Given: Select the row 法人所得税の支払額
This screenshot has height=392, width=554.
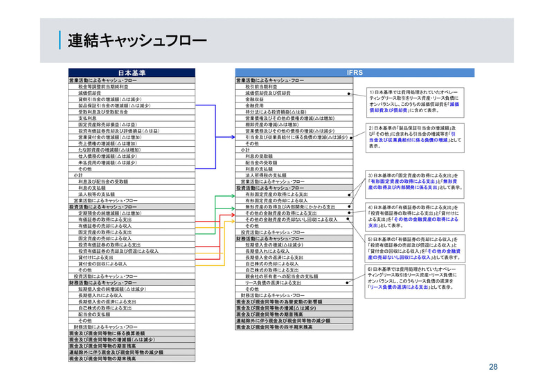Looking at the screenshot, I should click(x=294, y=175).
